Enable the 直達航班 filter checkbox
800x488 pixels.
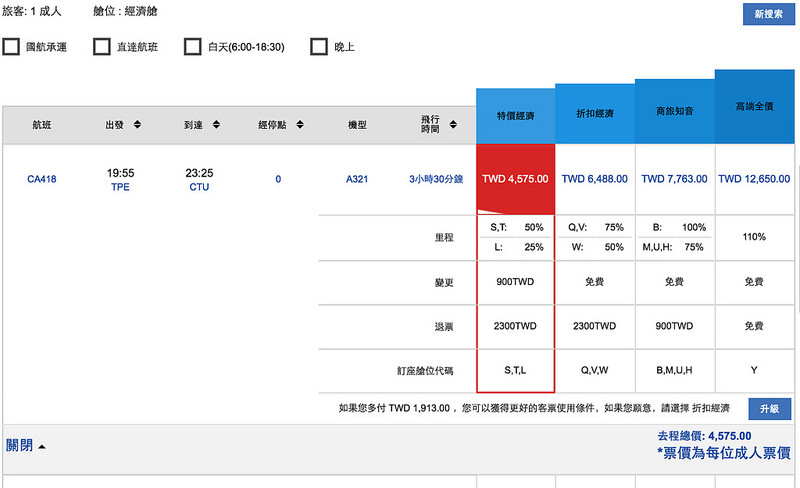[102, 46]
